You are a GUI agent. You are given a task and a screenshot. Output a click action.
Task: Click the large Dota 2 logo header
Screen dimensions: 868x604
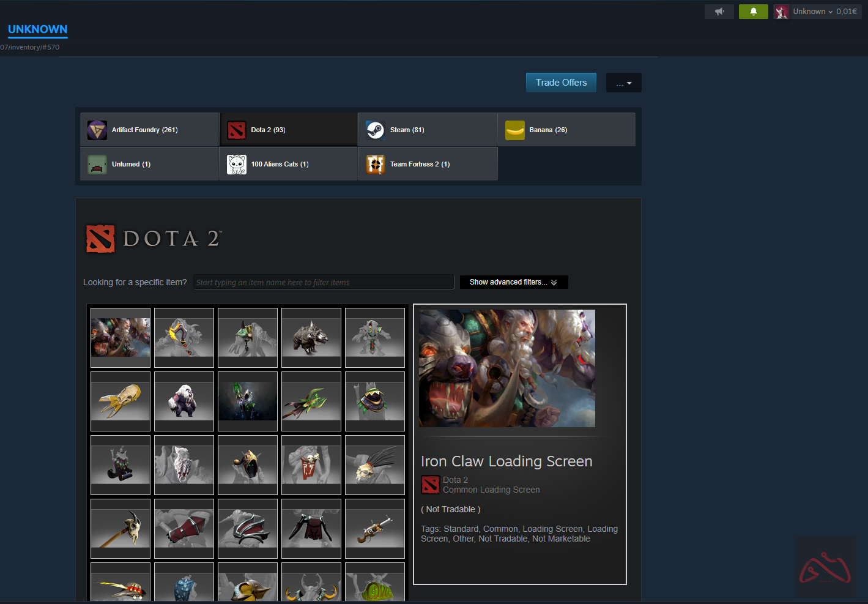click(x=154, y=239)
